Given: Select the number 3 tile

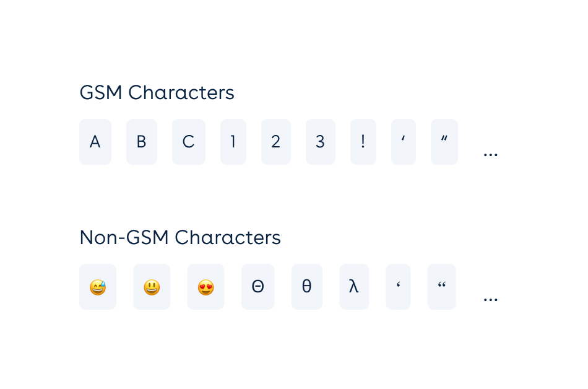Looking at the screenshot, I should (320, 142).
